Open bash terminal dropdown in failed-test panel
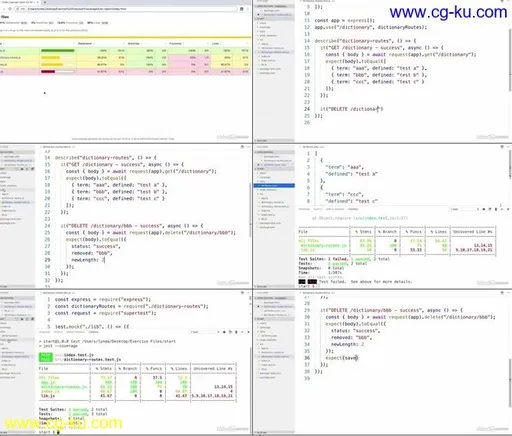 click(465, 209)
